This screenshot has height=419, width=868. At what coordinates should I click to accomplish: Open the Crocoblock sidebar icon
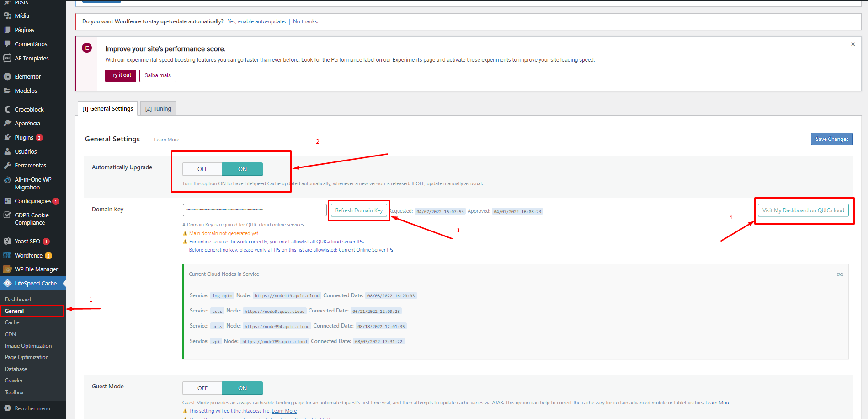tap(7, 109)
